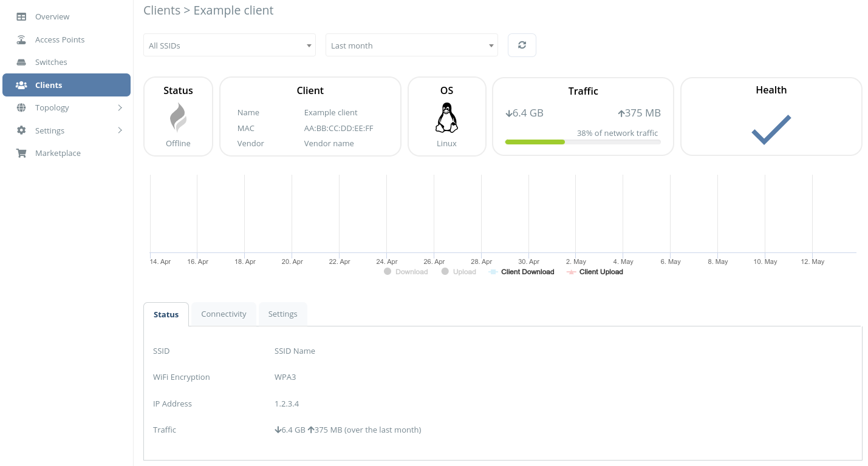This screenshot has height=466, width=868.
Task: Click the IP address 1.2.3.4
Action: 287,404
